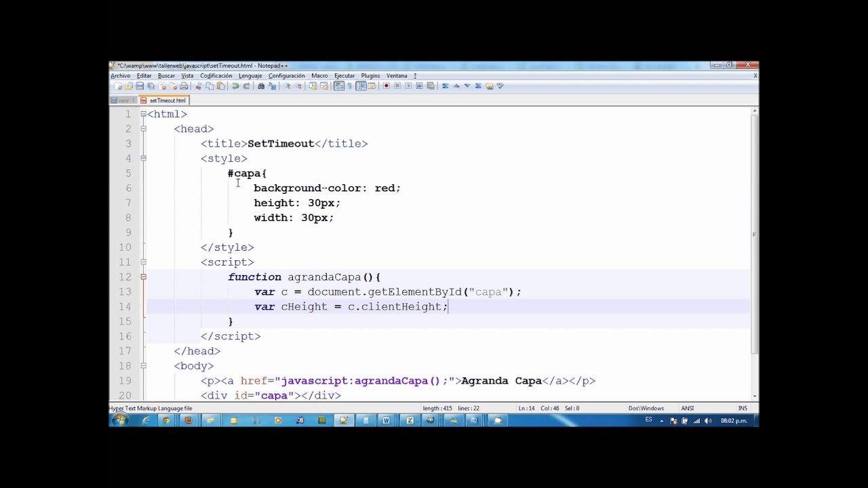The height and width of the screenshot is (488, 868).
Task: Click the Copy toolbar icon
Action: 210,86
